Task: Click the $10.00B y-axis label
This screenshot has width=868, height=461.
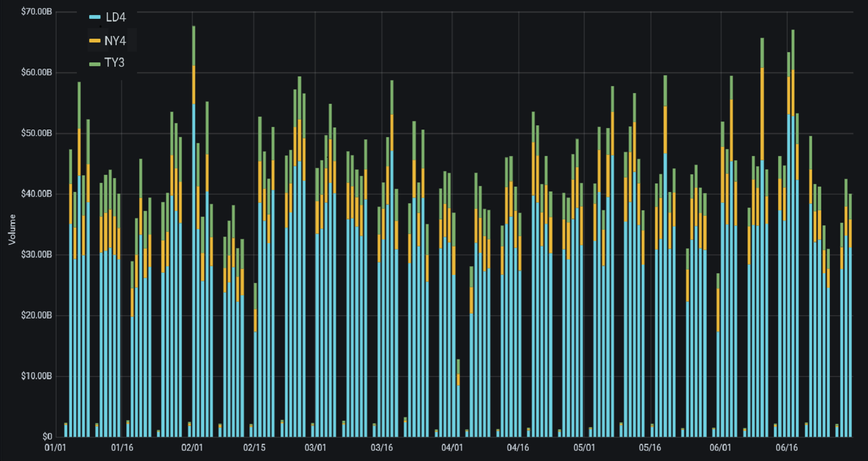Action: pos(37,376)
